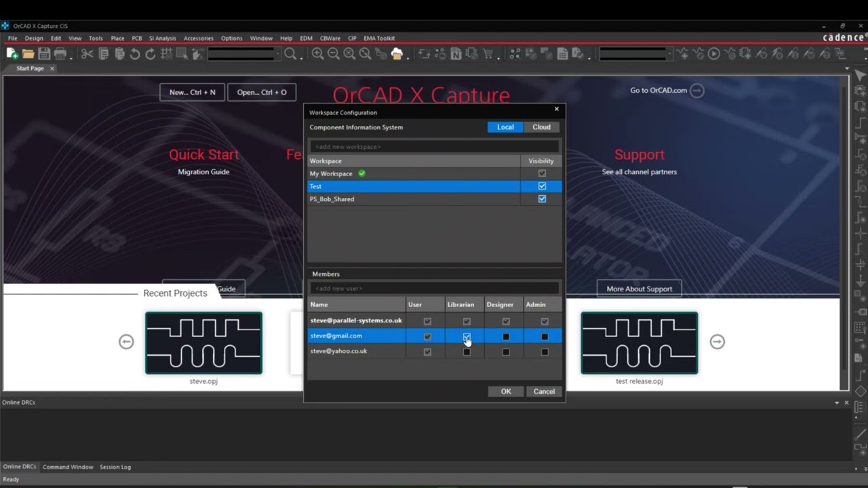This screenshot has height=488, width=868.
Task: Select the Cloud button
Action: 541,127
